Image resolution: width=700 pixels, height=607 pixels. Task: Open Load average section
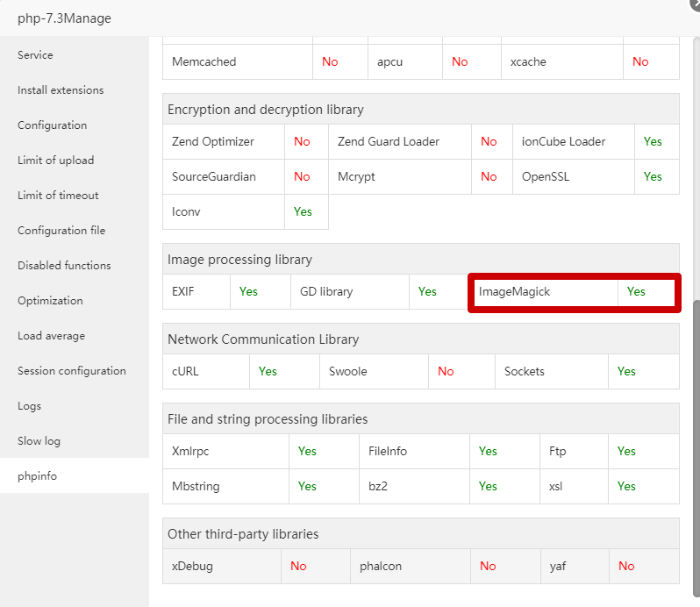click(x=51, y=336)
